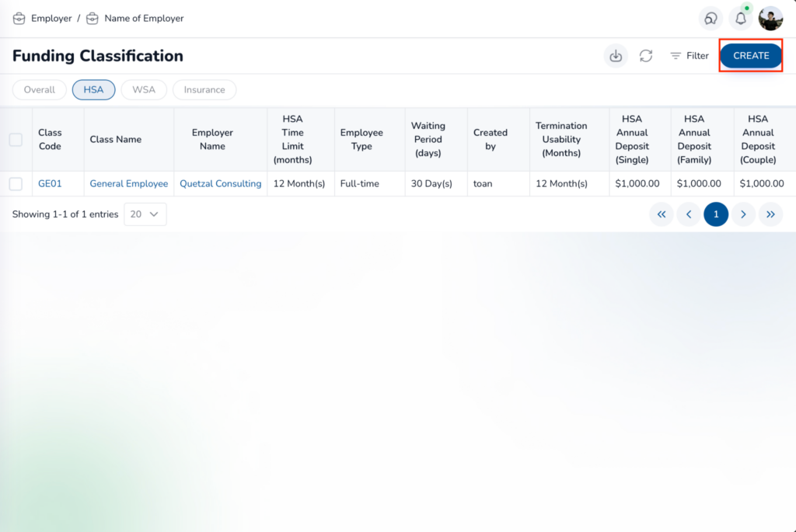
Task: Switch to the WSA tab
Action: click(x=144, y=90)
